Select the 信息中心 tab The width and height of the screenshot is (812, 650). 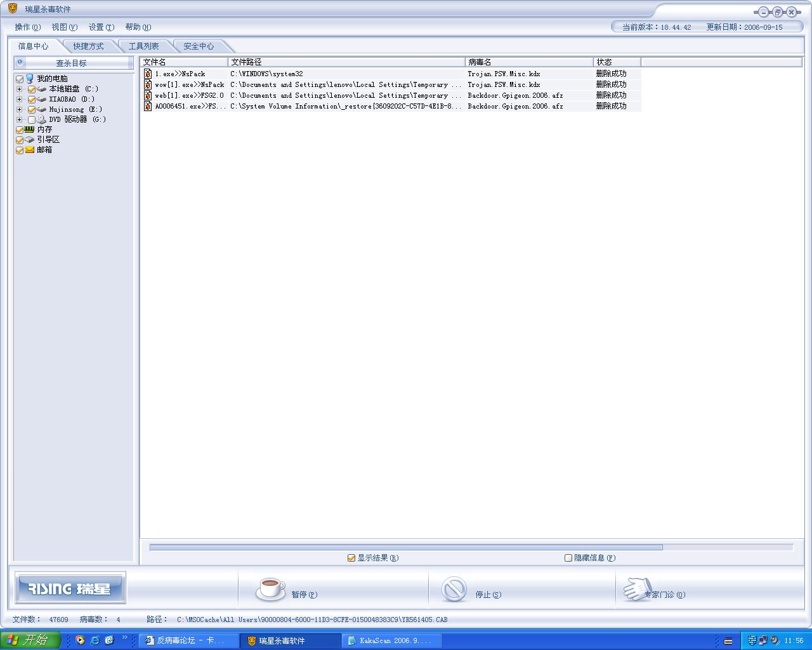[33, 46]
